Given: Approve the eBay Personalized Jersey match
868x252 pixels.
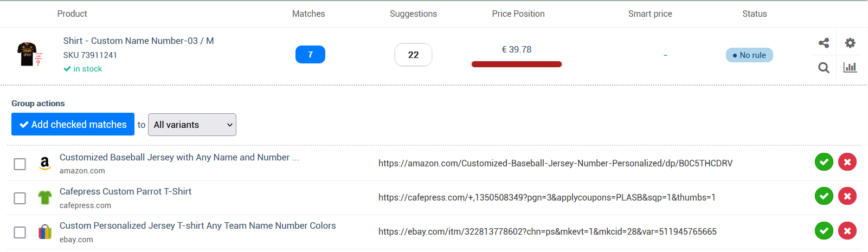Looking at the screenshot, I should point(824,231).
